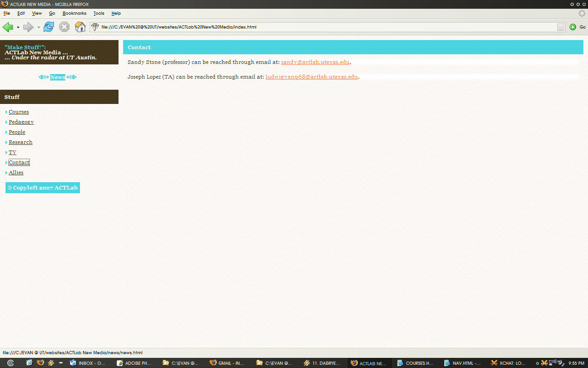Open the address bar history dropdown
The width and height of the screenshot is (588, 368).
click(560, 27)
